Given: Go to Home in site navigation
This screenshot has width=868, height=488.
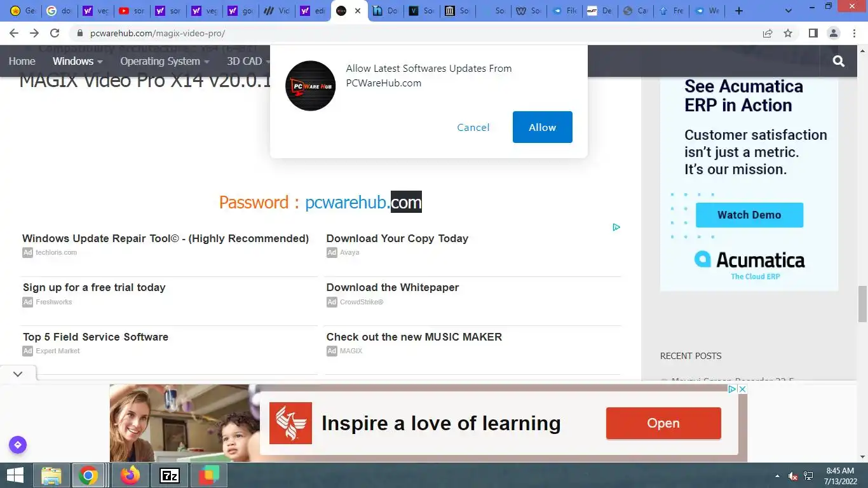Looking at the screenshot, I should (22, 61).
